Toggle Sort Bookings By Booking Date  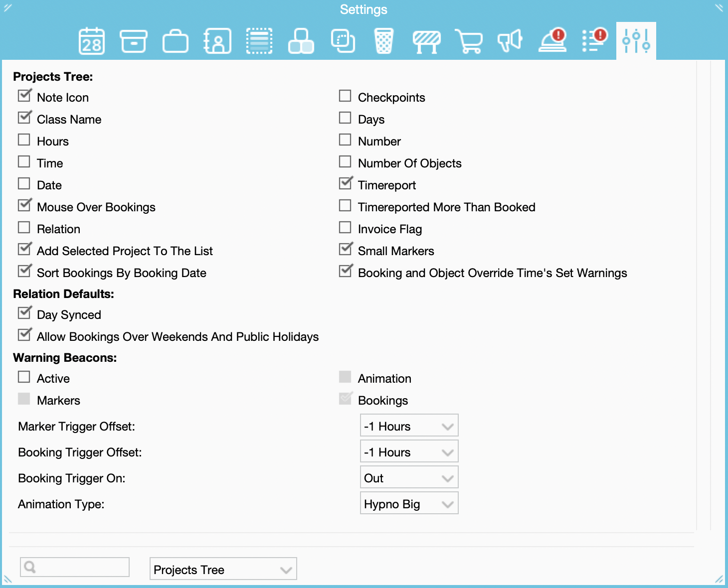click(24, 271)
